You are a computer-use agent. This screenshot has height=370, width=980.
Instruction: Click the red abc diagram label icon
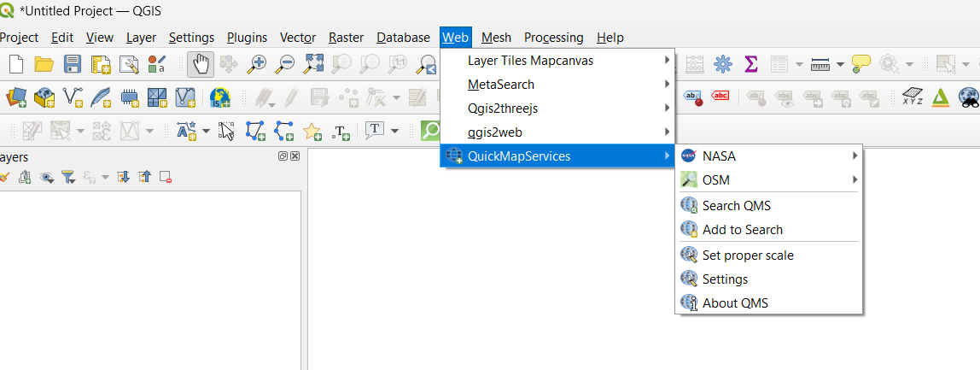point(721,96)
